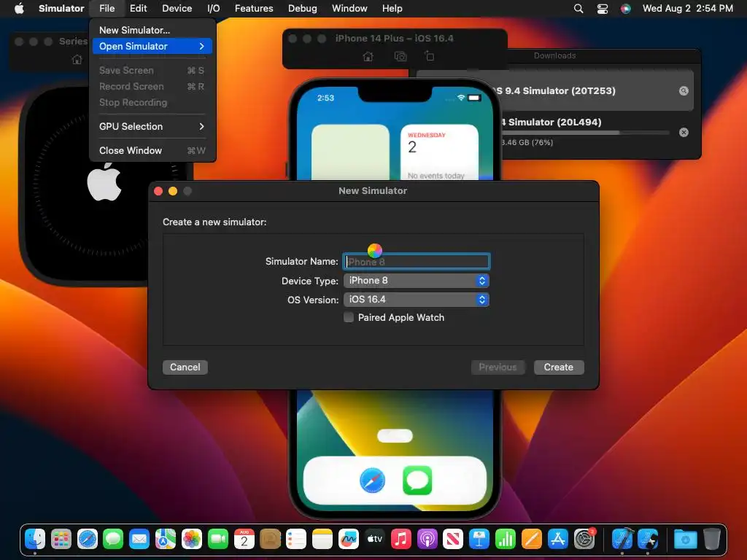Cancel the Simulator (20L494) download

684,133
